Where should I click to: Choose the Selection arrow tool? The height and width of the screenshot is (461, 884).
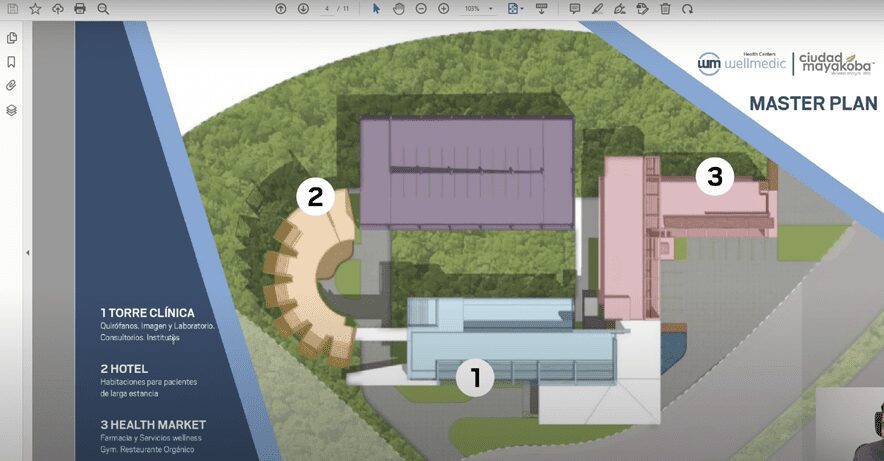[x=377, y=8]
